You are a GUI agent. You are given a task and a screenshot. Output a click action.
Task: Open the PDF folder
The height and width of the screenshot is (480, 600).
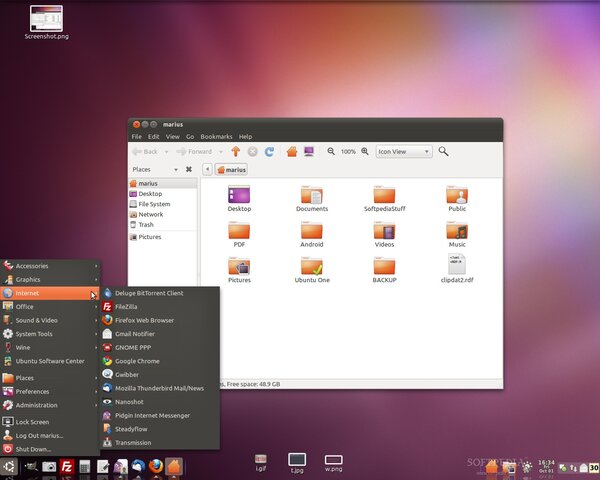pos(239,234)
